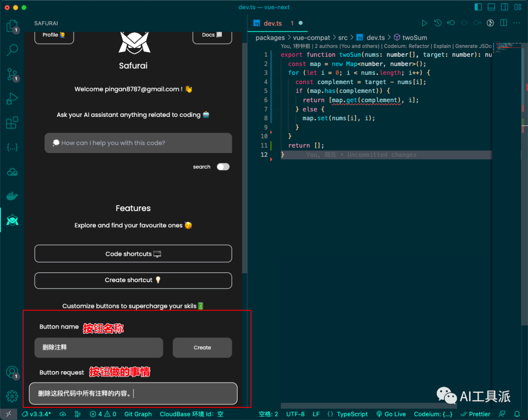This screenshot has width=528, height=420.
Task: Open the Search view magnifier icon
Action: point(12,50)
